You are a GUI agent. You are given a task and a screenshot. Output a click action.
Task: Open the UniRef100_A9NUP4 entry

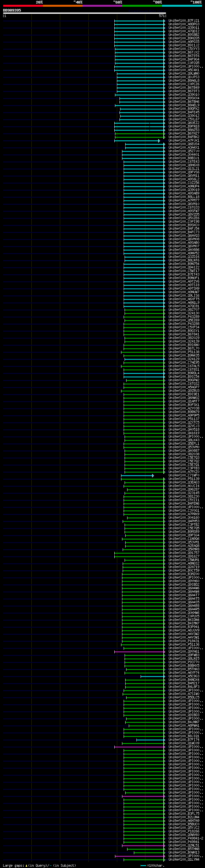184,186
